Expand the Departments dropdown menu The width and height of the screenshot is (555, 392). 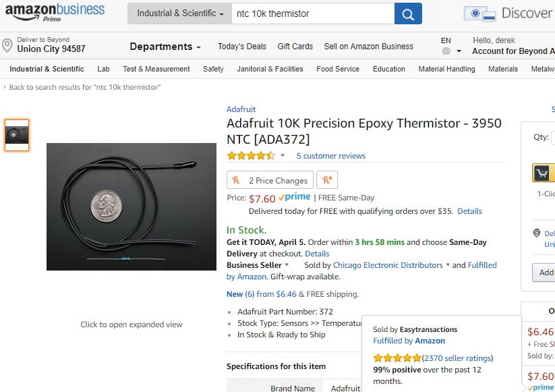(x=165, y=47)
